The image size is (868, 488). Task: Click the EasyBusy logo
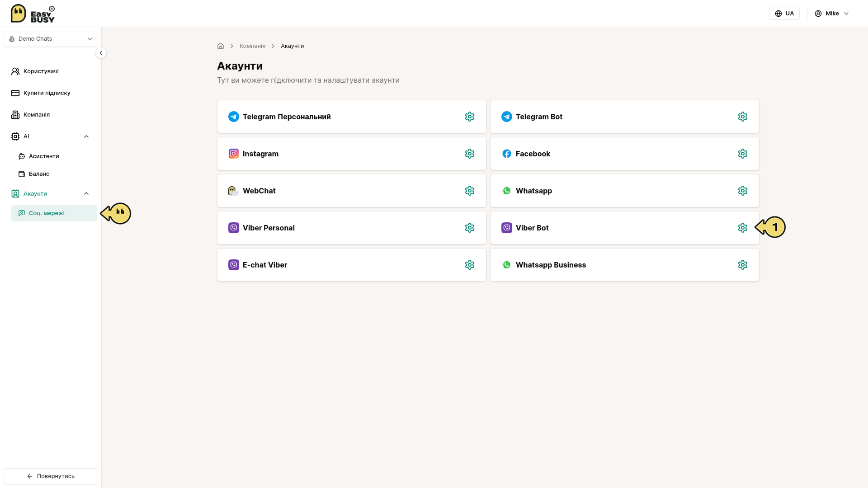pyautogui.click(x=33, y=14)
